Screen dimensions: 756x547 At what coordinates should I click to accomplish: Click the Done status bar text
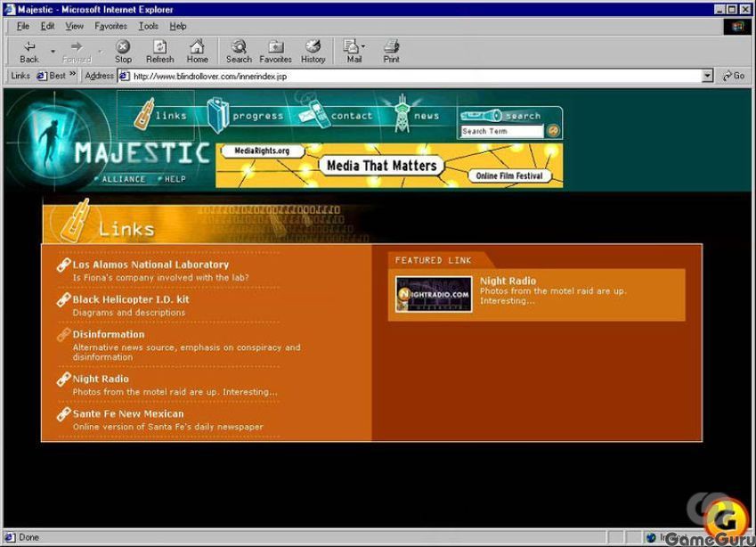28,537
